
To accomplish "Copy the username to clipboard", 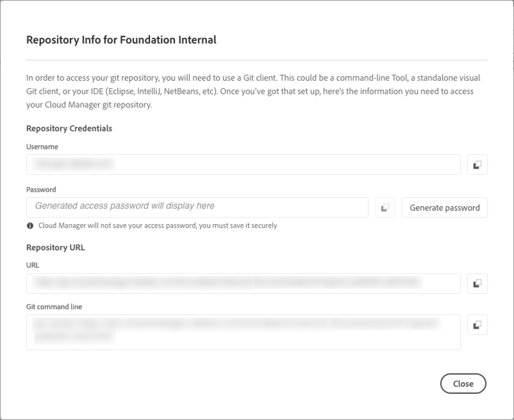I will [x=477, y=164].
